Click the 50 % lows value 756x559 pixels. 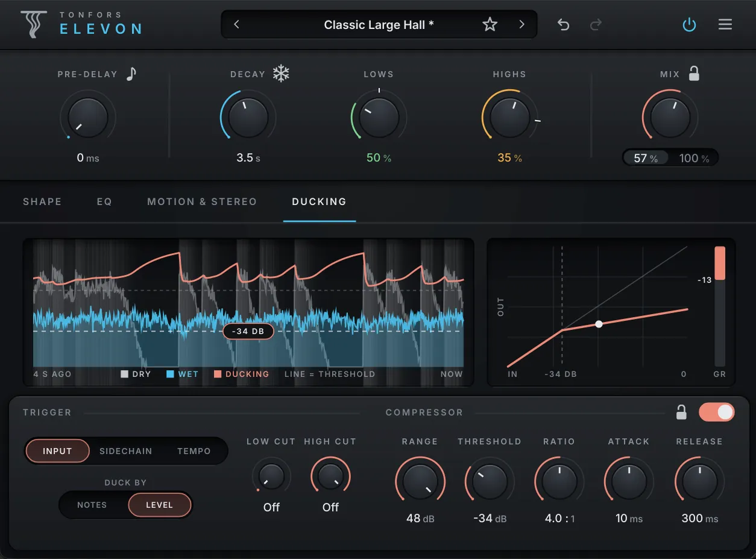(379, 158)
